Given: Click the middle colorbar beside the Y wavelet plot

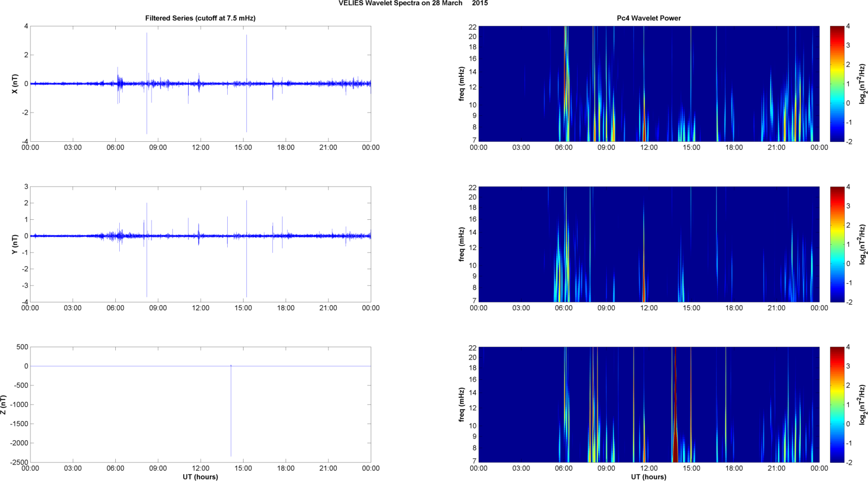Looking at the screenshot, I should point(838,244).
